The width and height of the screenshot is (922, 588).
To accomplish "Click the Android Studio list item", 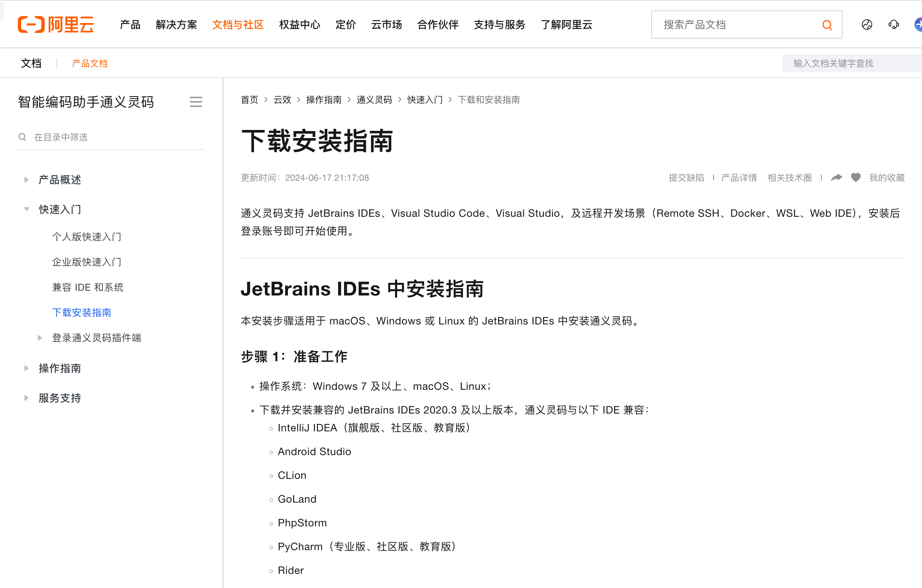I will click(314, 451).
